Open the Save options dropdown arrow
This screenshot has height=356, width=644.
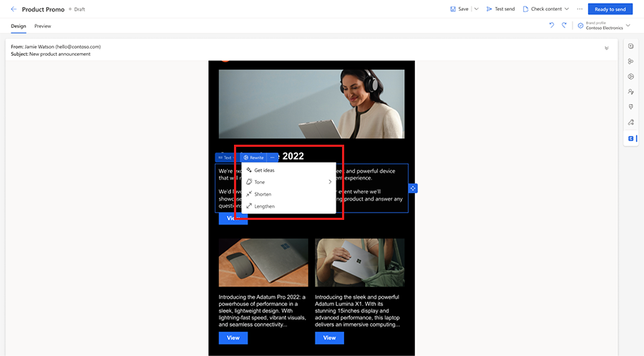tap(477, 9)
